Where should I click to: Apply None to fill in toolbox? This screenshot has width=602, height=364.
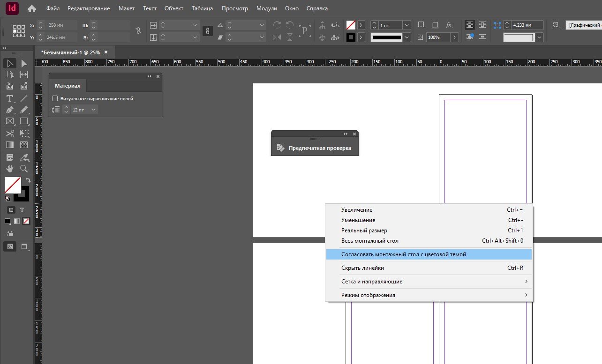tap(27, 221)
